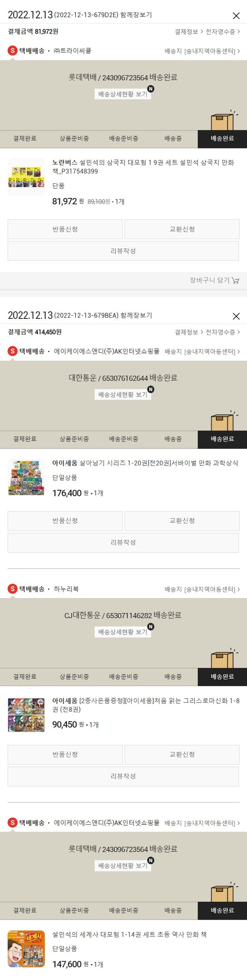Open the 설민석의 세계사 대모험 thumbnail

26,949
